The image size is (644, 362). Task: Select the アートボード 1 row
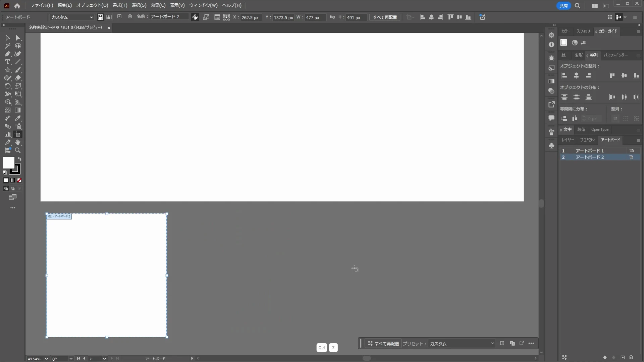point(600,151)
